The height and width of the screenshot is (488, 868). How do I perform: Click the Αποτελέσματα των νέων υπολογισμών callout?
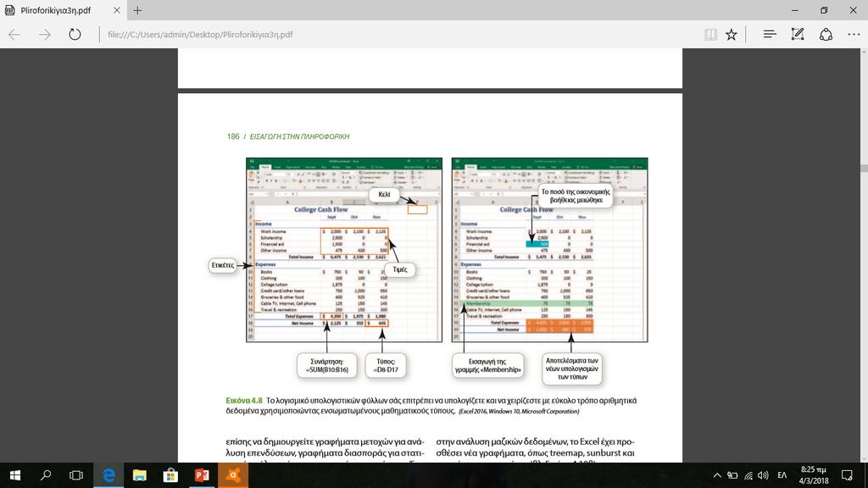coord(572,369)
